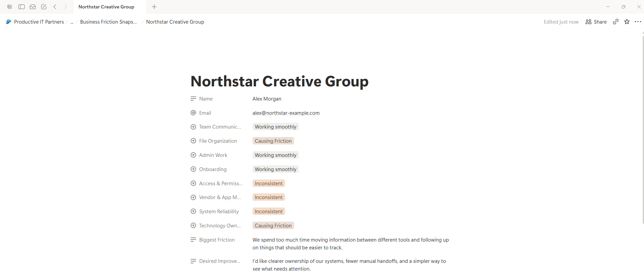Click the Northstar Creative Group breadcrumb
This screenshot has width=644, height=275.
coord(175,22)
